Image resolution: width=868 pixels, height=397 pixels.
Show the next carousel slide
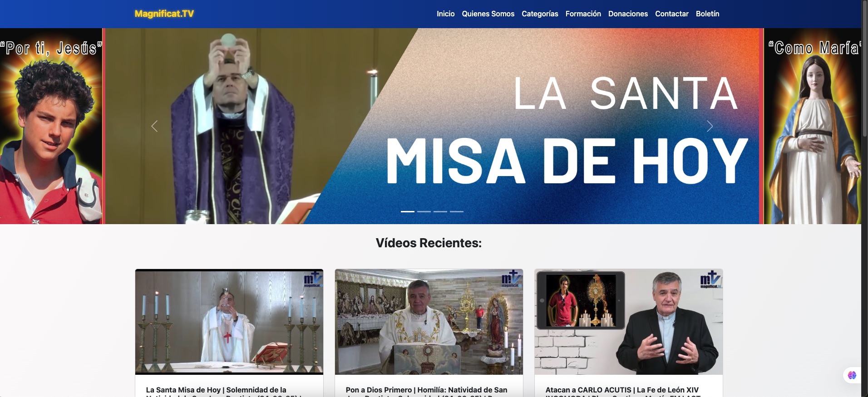point(710,126)
